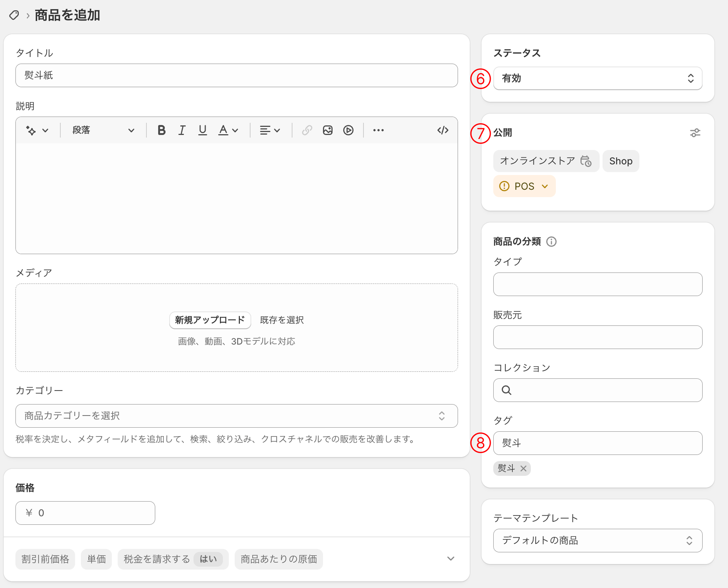The height and width of the screenshot is (588, 728).
Task: Expand the price options chevron
Action: [451, 559]
